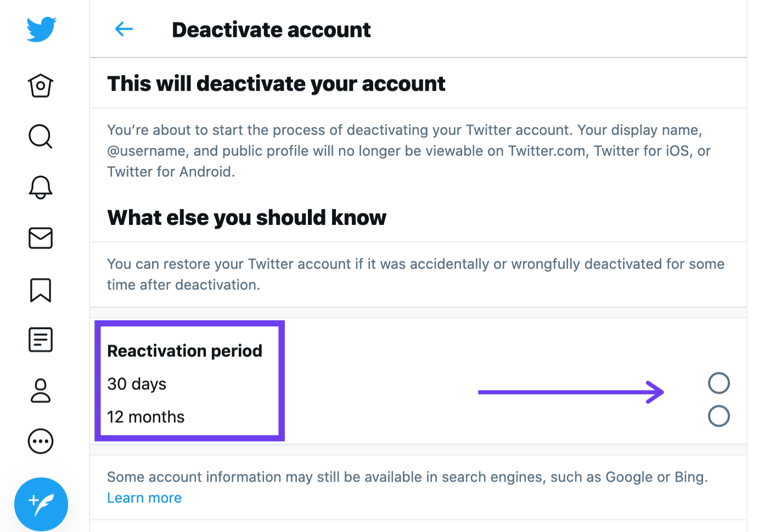
Task: Select the Home icon
Action: click(41, 86)
